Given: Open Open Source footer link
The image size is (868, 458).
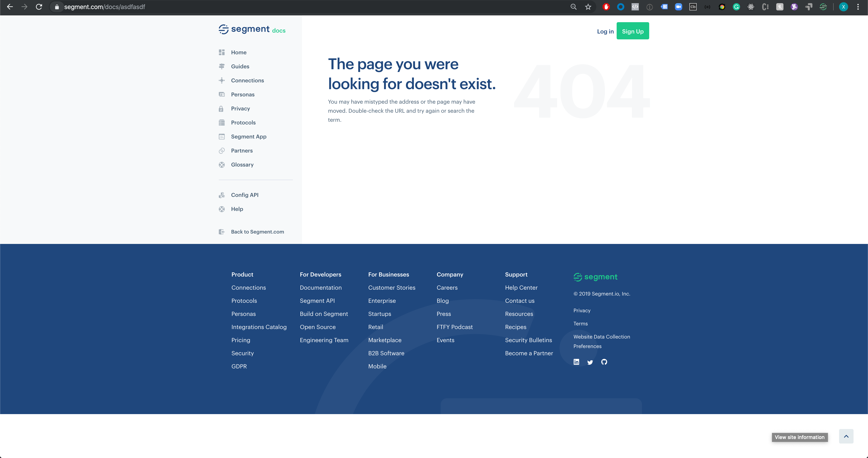Looking at the screenshot, I should tap(317, 327).
